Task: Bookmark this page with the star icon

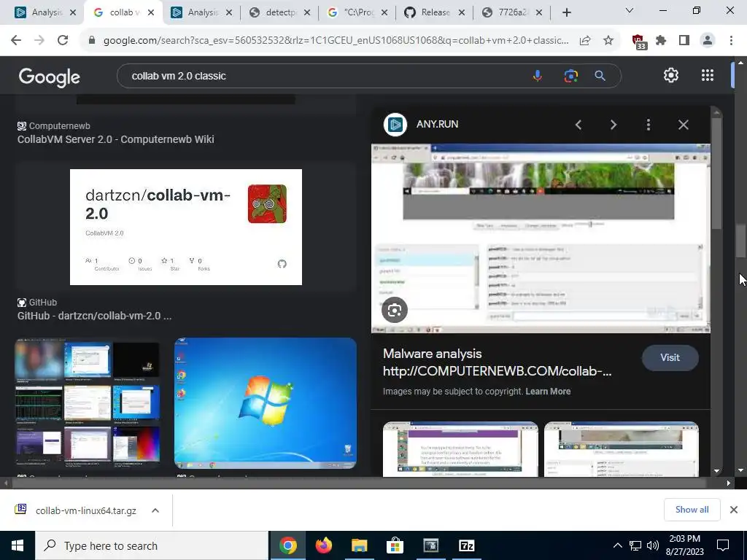Action: (608, 41)
